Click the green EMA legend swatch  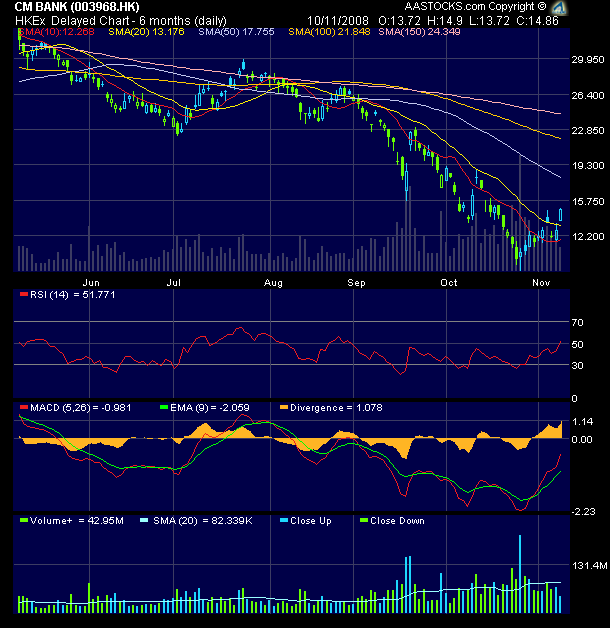click(x=163, y=407)
